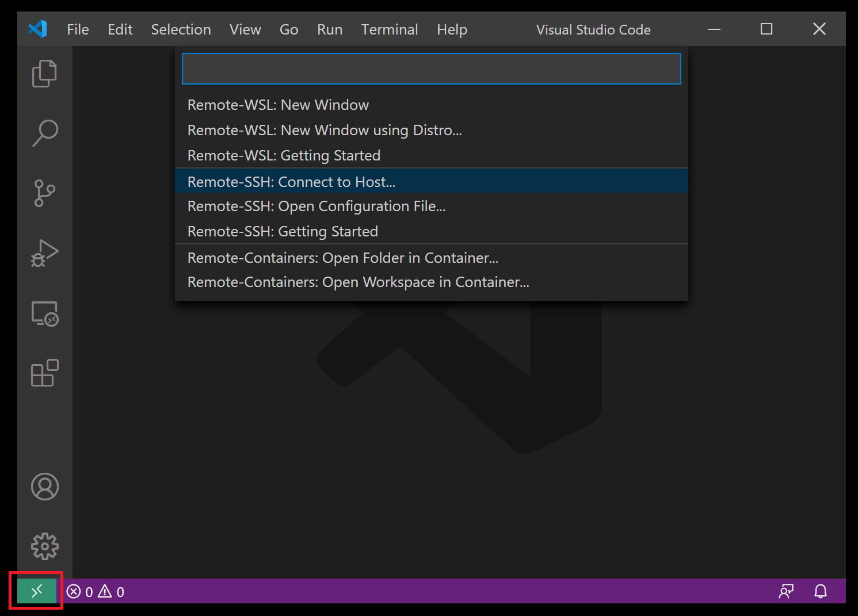Image resolution: width=858 pixels, height=616 pixels.
Task: Open the notifications bell
Action: click(820, 591)
